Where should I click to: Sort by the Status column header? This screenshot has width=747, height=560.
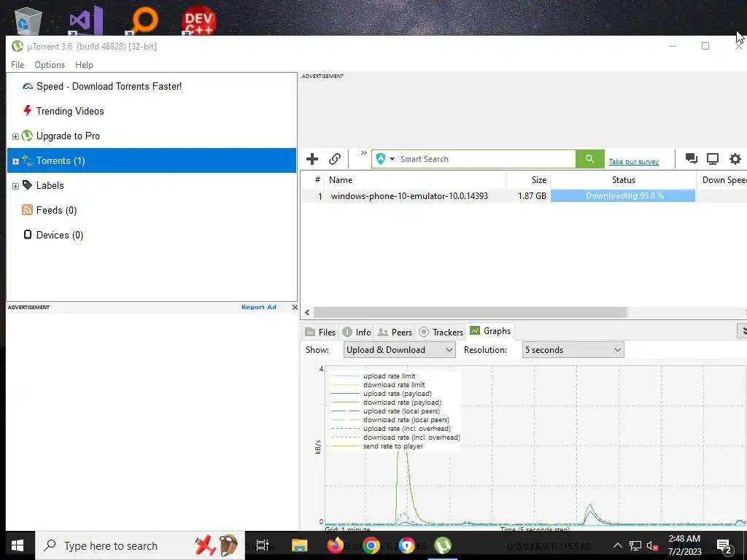623,180
